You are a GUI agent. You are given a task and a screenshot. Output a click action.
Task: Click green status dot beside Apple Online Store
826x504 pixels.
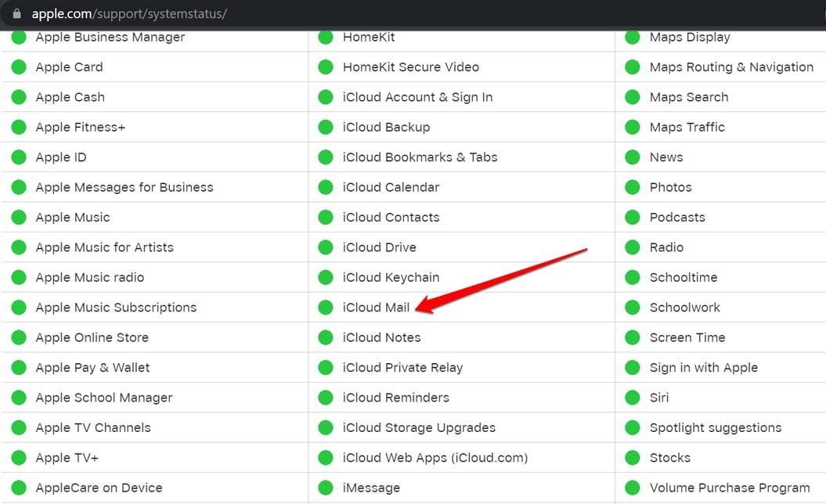[19, 337]
